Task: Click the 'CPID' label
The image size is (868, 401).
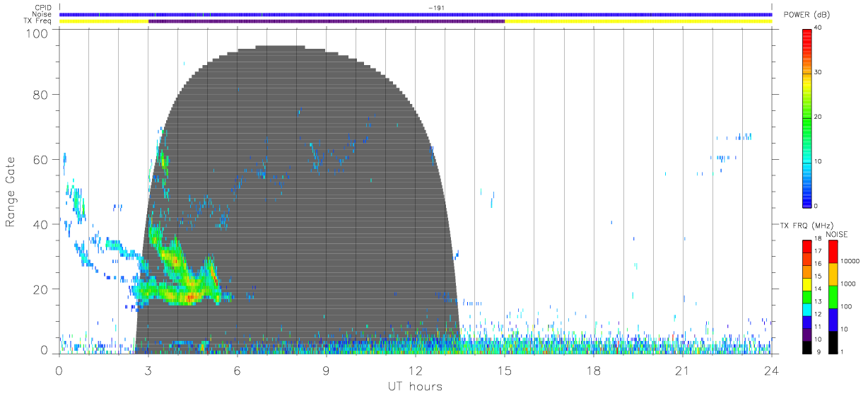Action: [43, 8]
